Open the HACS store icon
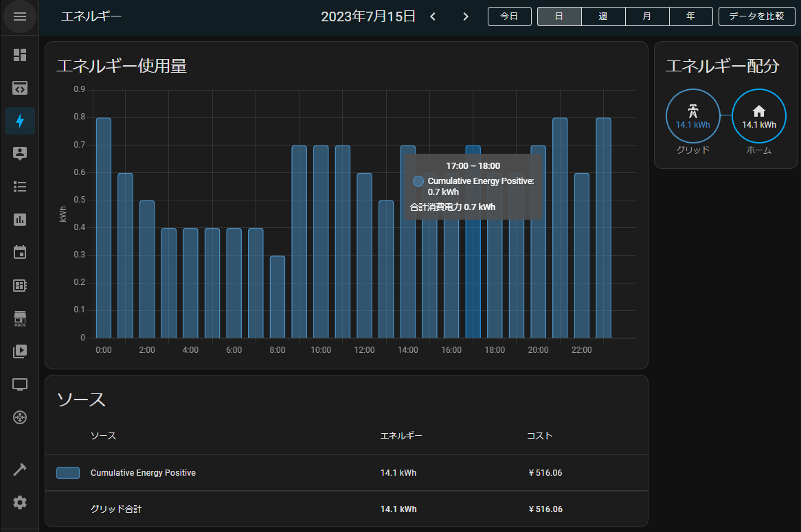 19,319
